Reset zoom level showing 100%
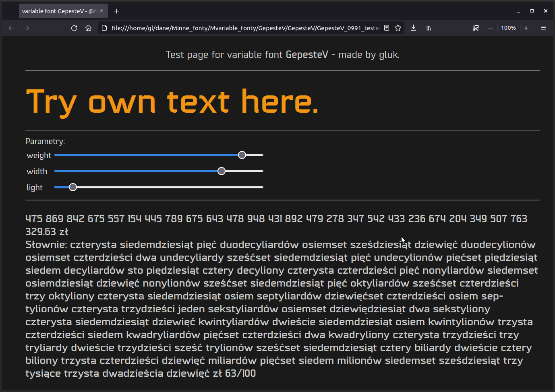The image size is (555, 392). [x=508, y=28]
